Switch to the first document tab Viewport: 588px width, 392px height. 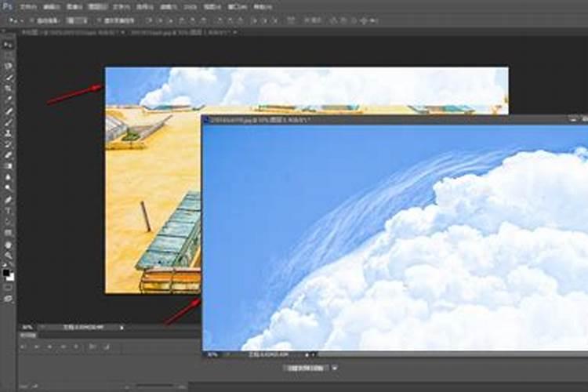72,33
